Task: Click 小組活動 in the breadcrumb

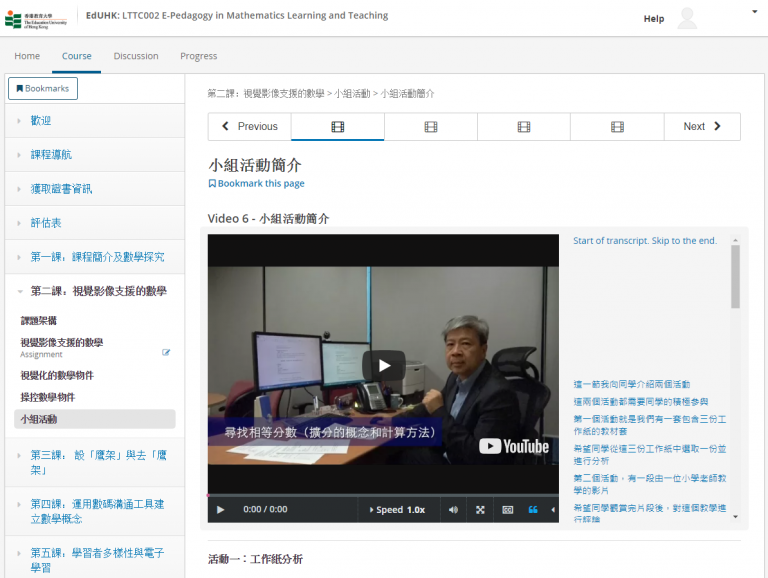Action: [x=352, y=94]
